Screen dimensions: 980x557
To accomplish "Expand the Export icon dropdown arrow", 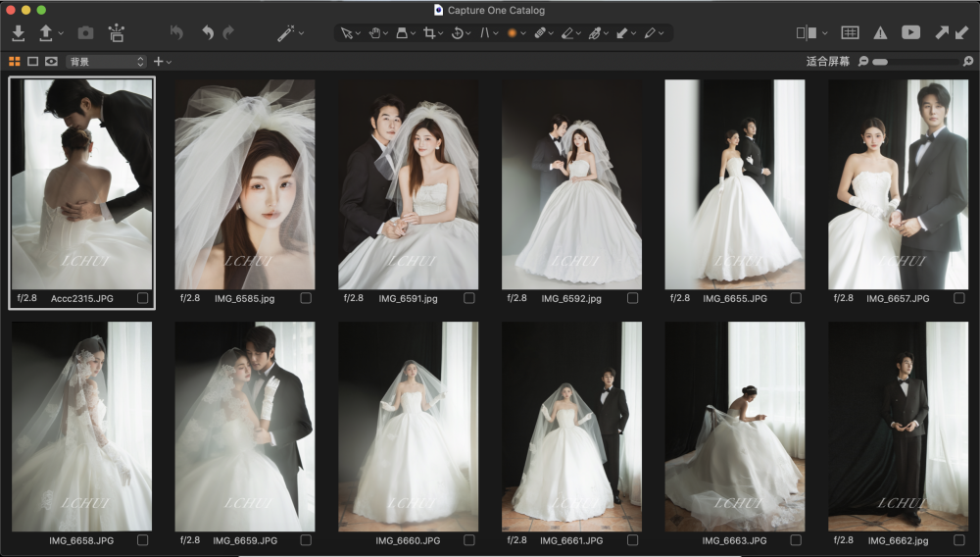I will pyautogui.click(x=62, y=32).
